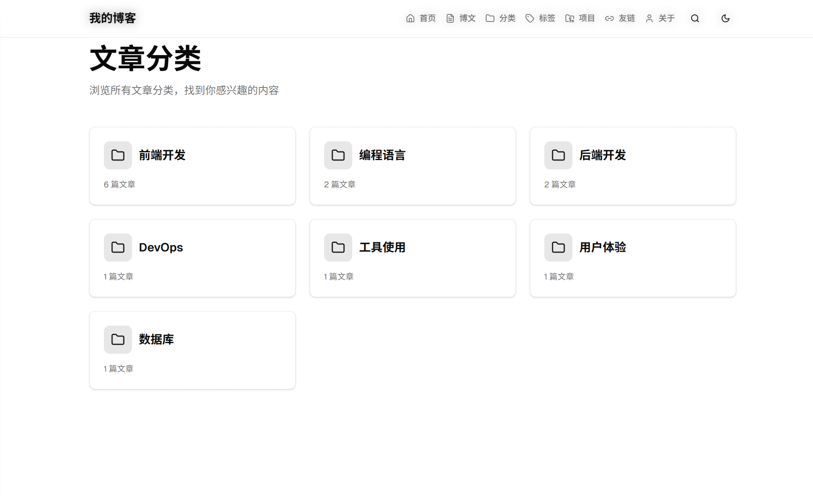This screenshot has height=504, width=813.
Task: Click folder icon beside 前端开发
Action: click(118, 155)
